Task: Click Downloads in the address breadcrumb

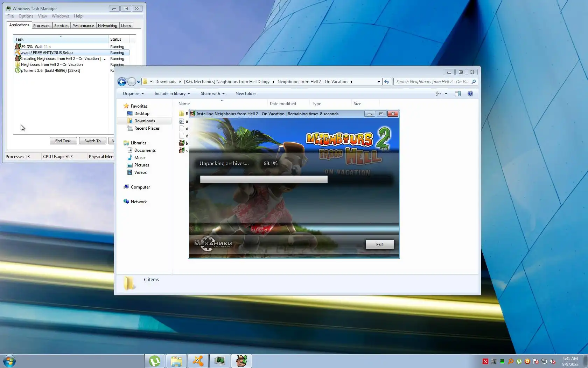Action: click(x=166, y=82)
